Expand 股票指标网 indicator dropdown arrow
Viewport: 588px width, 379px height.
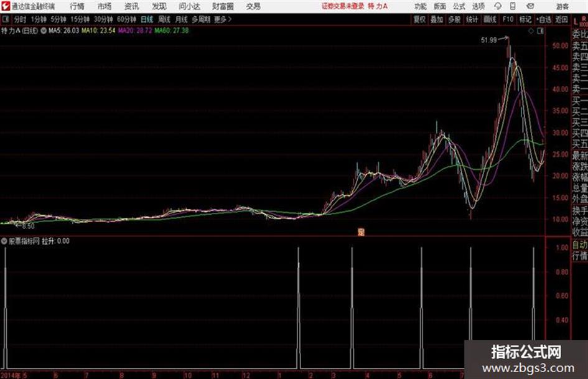4,241
